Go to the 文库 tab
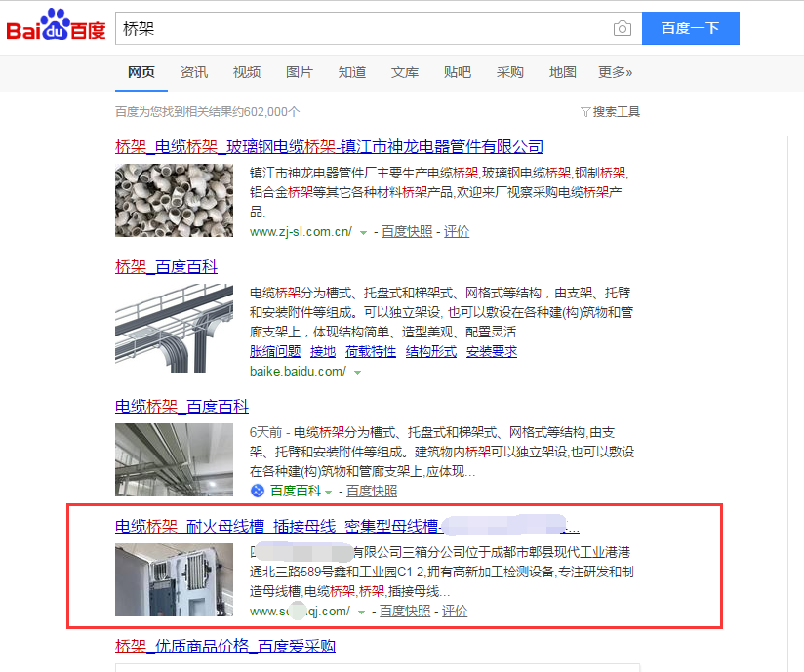Viewport: 804px width, 672px height. pos(405,72)
